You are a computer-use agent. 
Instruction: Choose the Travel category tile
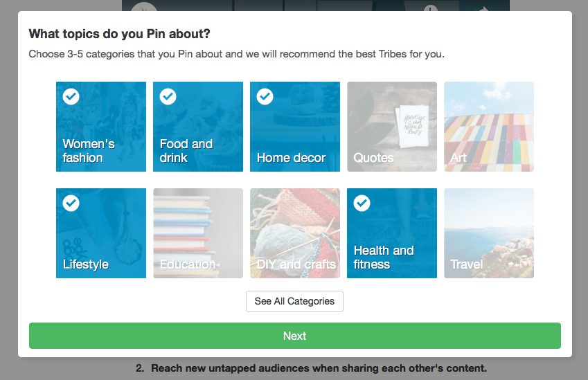(x=489, y=233)
